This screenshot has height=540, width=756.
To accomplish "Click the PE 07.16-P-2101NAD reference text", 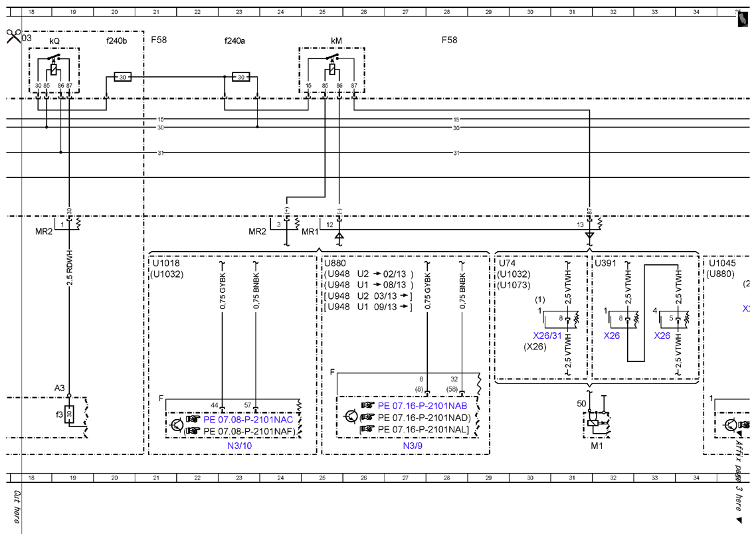I will [x=424, y=418].
